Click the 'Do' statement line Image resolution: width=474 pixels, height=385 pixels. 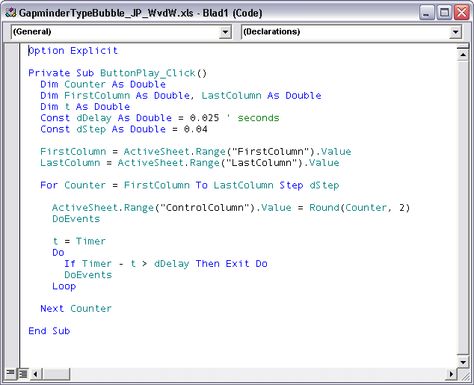(x=58, y=253)
